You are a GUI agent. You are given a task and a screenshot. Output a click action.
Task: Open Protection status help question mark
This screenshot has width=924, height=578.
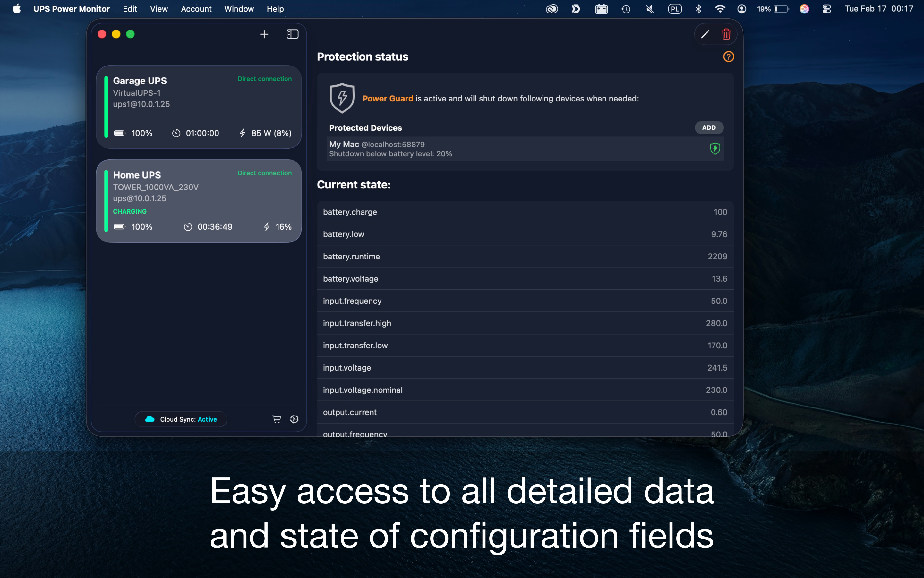[x=728, y=57]
